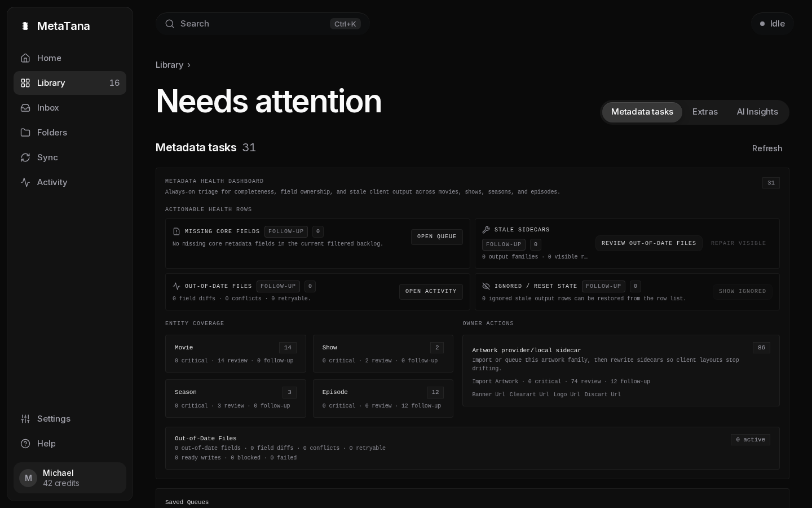812x508 pixels.
Task: Click the Ctrl+K shortcut badge
Action: tap(345, 24)
